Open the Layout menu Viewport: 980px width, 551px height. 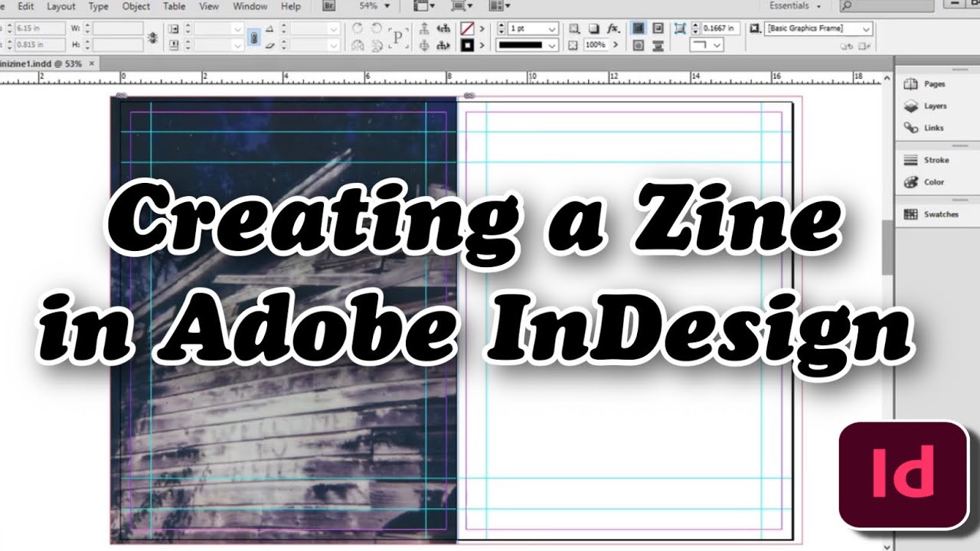[61, 6]
